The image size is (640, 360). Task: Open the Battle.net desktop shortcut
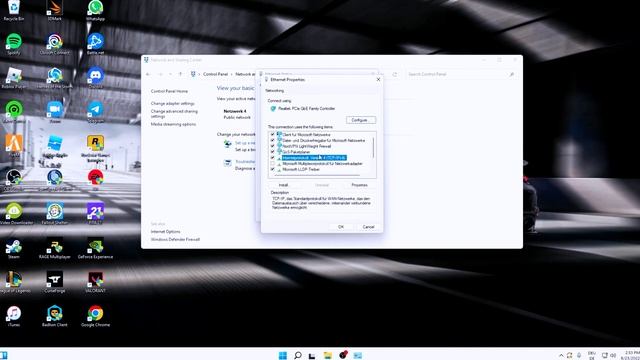point(95,44)
